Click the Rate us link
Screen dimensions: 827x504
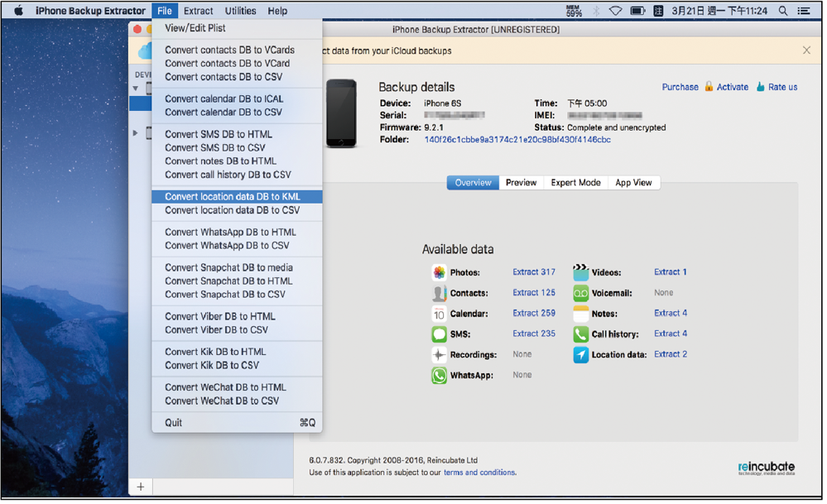pos(782,87)
